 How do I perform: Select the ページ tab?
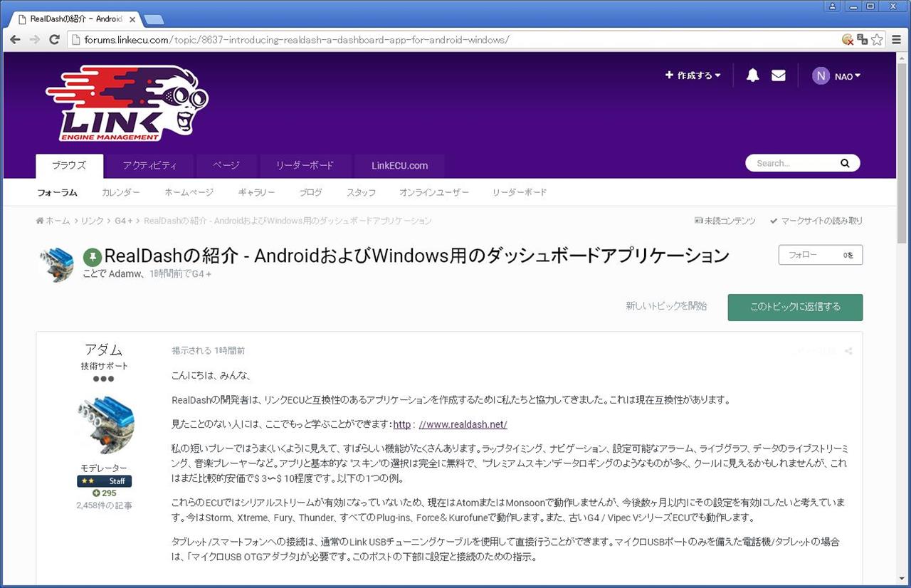tap(226, 166)
